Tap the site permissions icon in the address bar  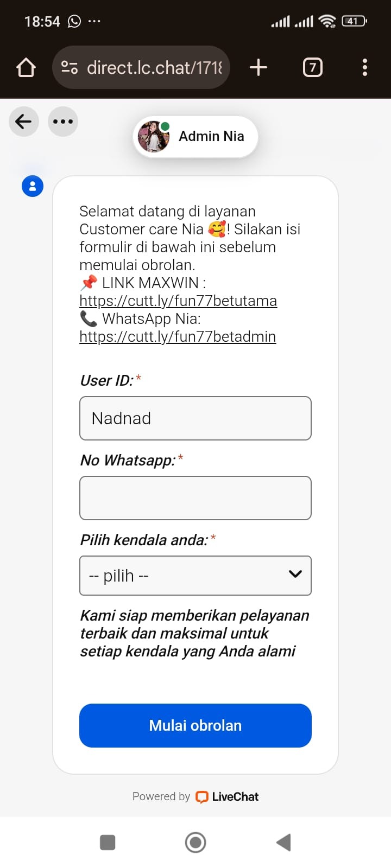coord(70,67)
